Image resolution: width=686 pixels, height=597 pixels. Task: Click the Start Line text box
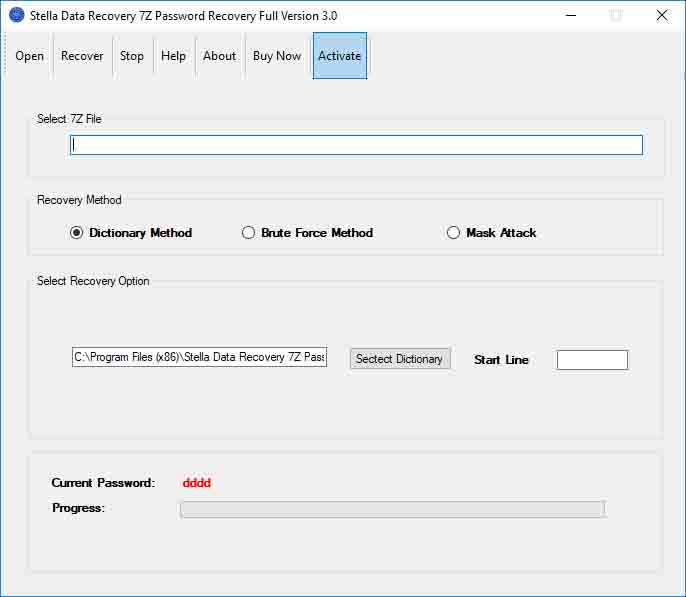pyautogui.click(x=592, y=360)
